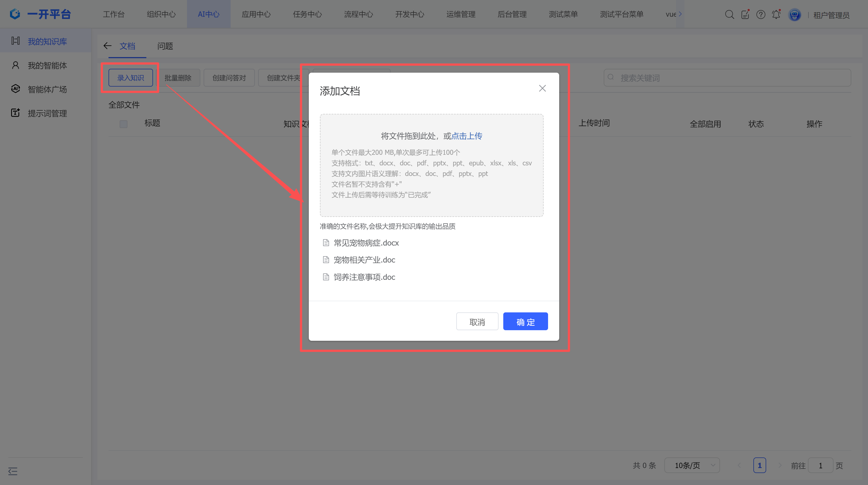Click the back arrow beside 文档 tab
Viewport: 868px width, 485px height.
[107, 46]
